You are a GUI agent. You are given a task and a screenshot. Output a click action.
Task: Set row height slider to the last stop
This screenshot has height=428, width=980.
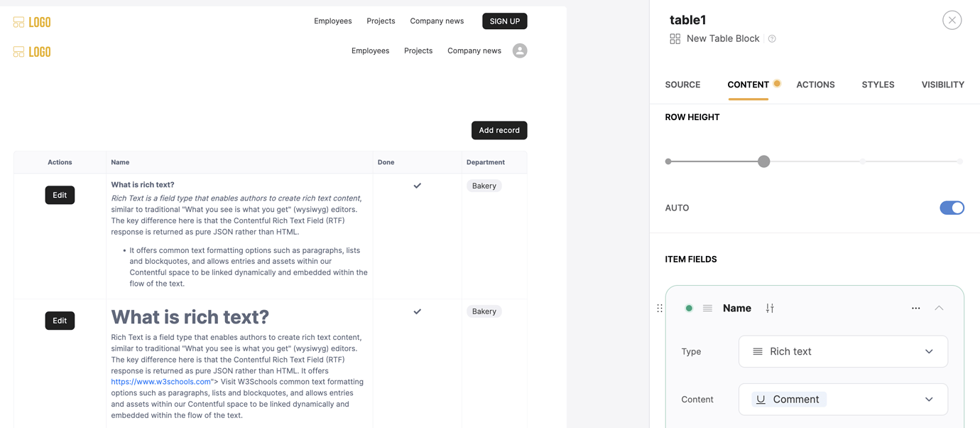click(959, 161)
